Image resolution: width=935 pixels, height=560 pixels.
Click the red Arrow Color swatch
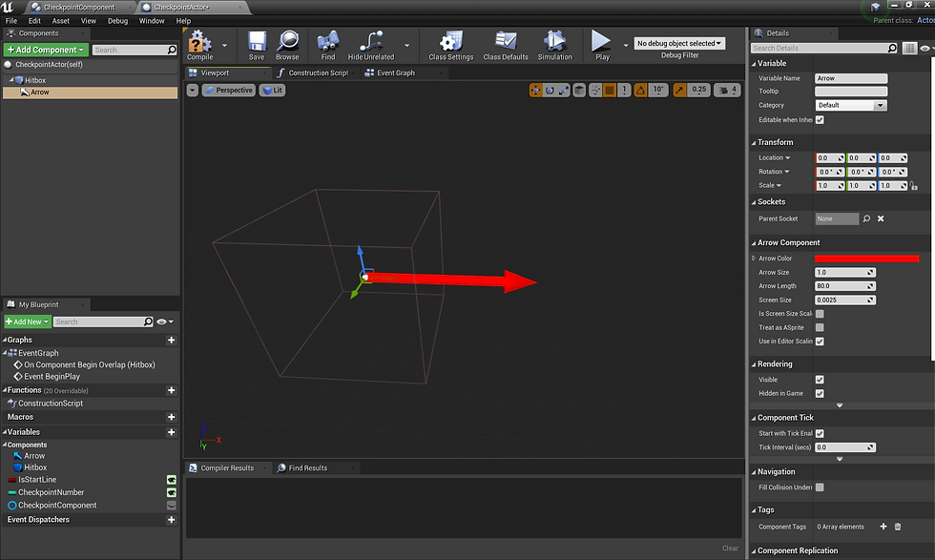click(866, 259)
